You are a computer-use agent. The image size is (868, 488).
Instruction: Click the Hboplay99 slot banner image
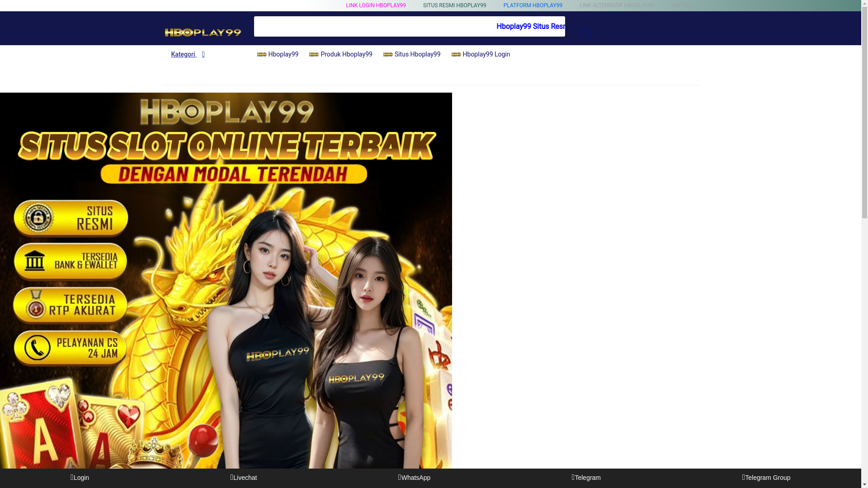(x=226, y=280)
